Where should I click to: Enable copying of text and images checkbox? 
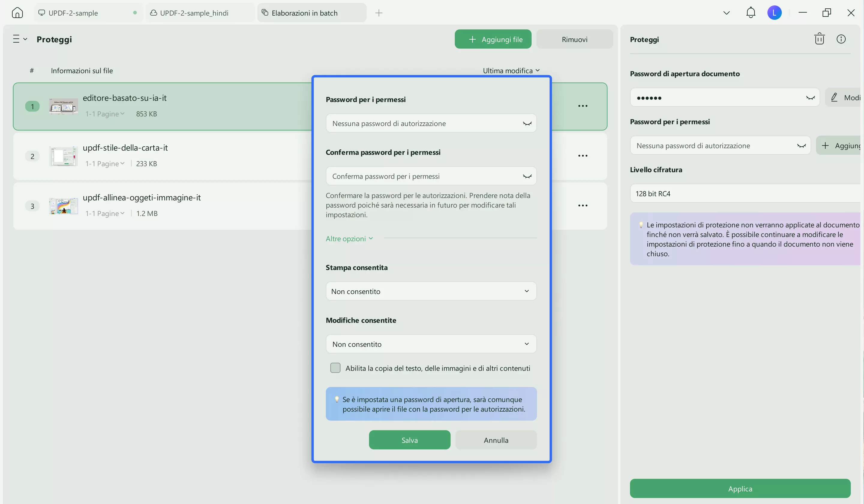click(335, 368)
